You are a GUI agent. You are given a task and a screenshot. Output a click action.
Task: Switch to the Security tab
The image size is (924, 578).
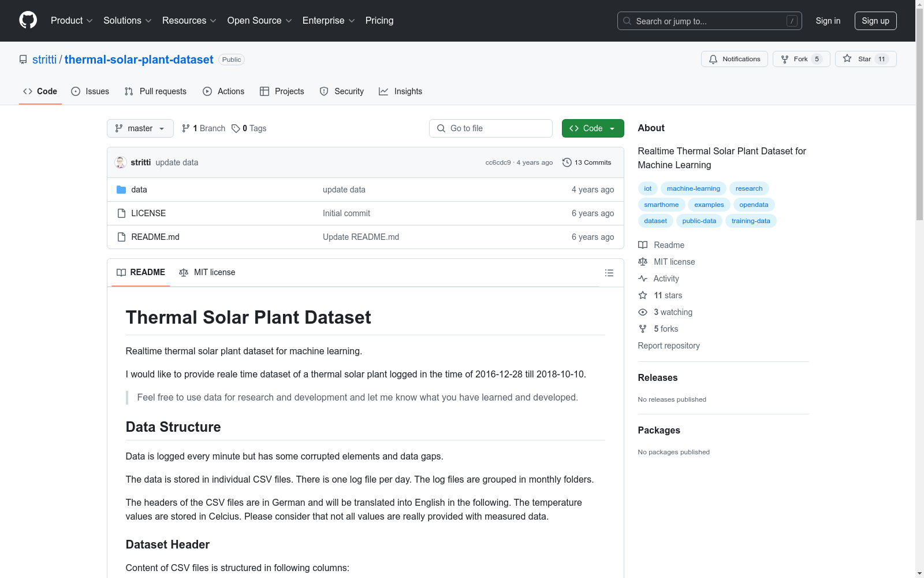point(342,91)
